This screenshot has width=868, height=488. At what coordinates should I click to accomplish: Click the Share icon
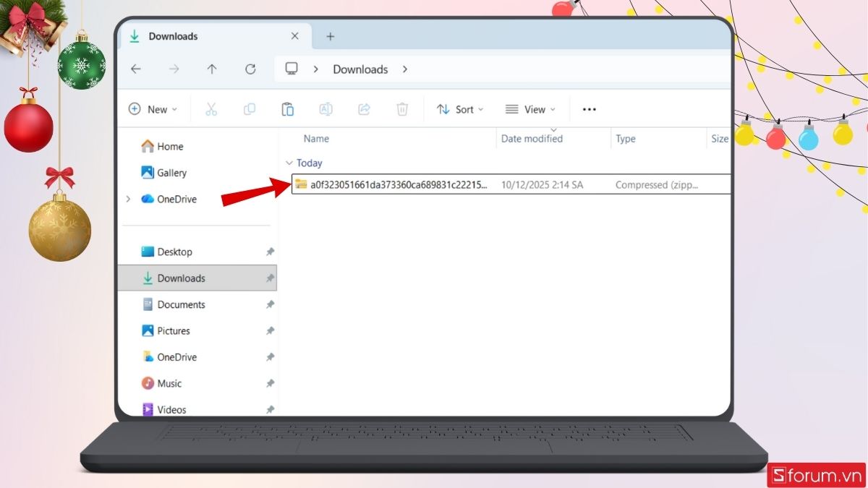coord(364,108)
